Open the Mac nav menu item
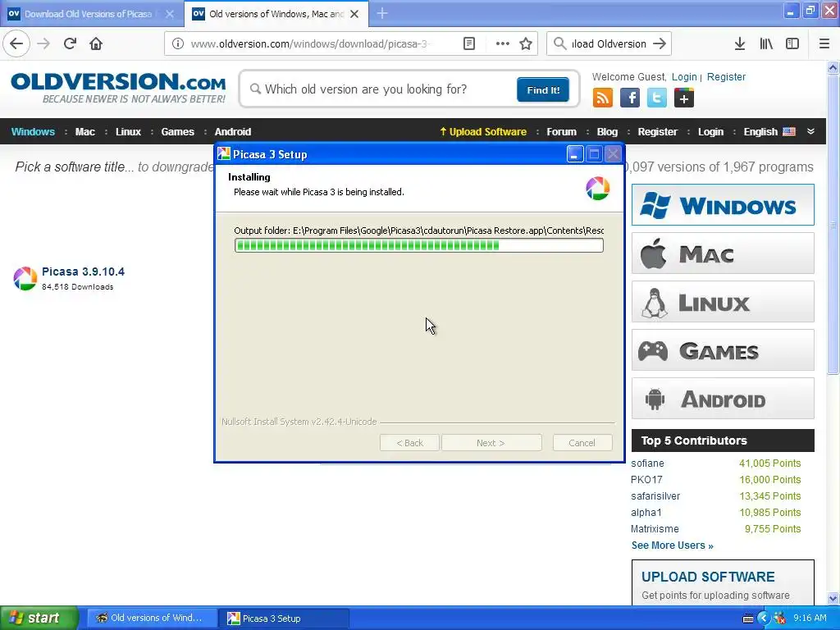The image size is (840, 630). (84, 132)
